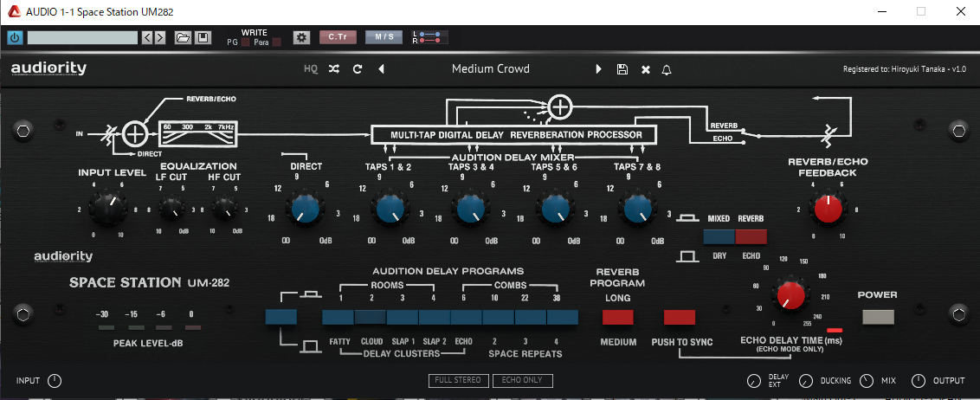Viewport: 980px width, 400px height.
Task: Click the DUCKING small knob
Action: [x=806, y=381]
